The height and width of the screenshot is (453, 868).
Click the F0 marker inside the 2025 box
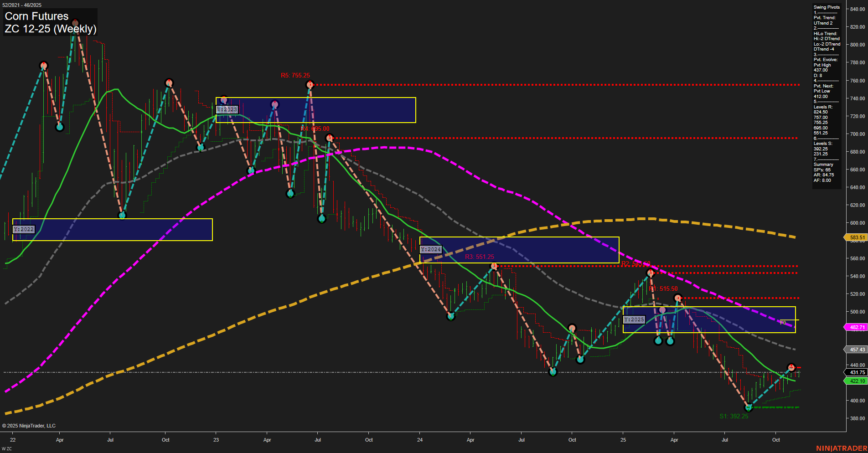click(x=783, y=323)
